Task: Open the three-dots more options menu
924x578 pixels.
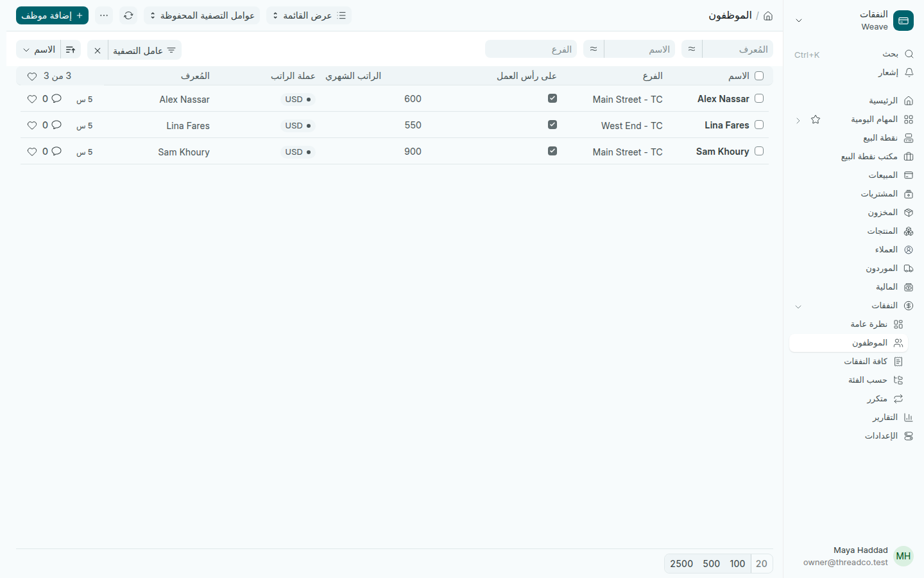Action: [x=104, y=15]
